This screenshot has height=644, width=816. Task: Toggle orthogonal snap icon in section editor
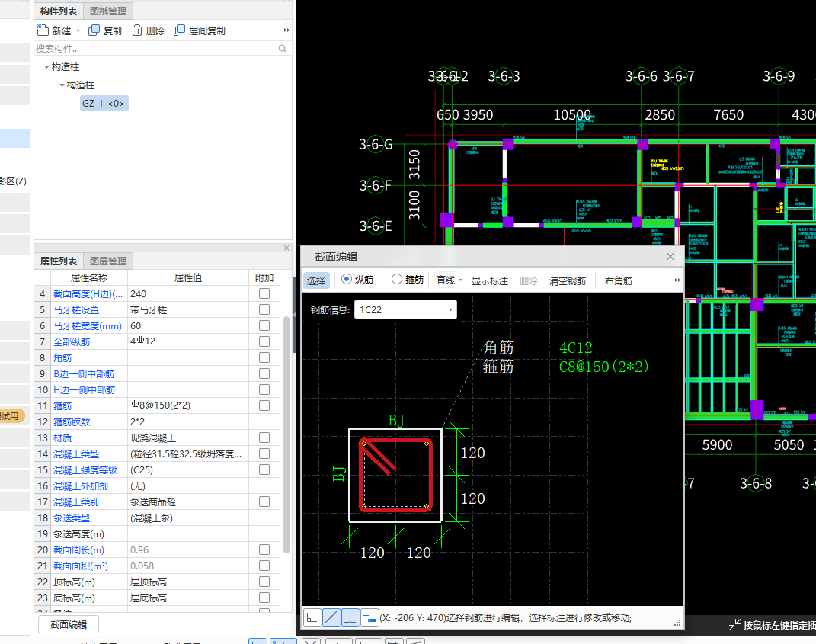[x=312, y=618]
